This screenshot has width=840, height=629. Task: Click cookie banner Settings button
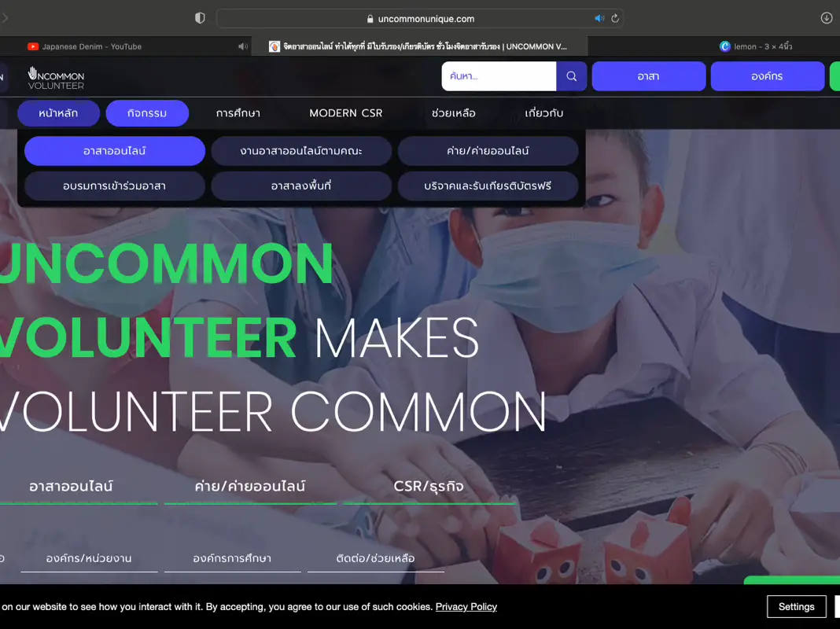(796, 607)
